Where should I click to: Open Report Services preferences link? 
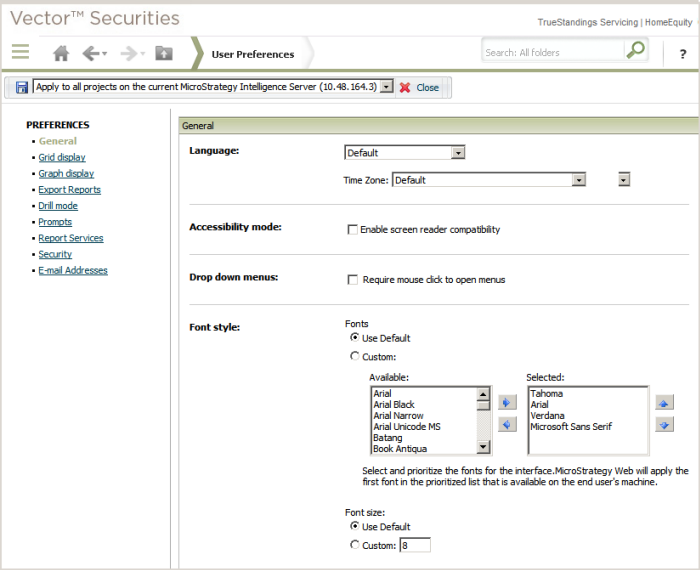(x=71, y=238)
